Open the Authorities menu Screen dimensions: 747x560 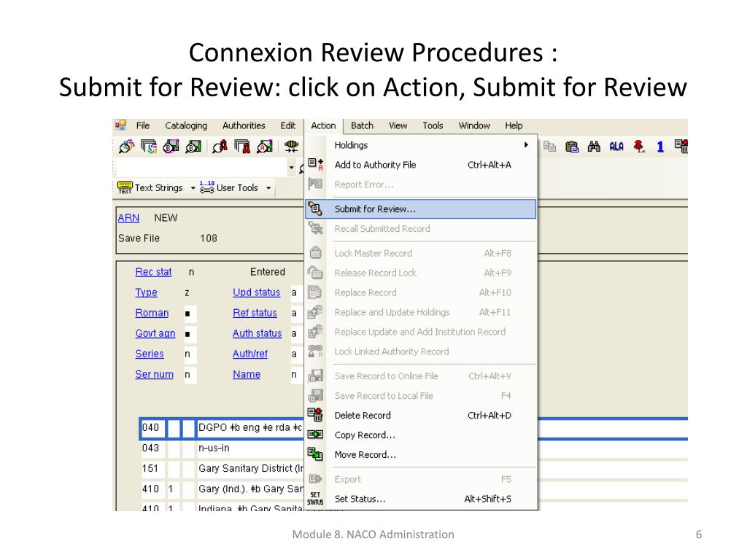(x=244, y=125)
